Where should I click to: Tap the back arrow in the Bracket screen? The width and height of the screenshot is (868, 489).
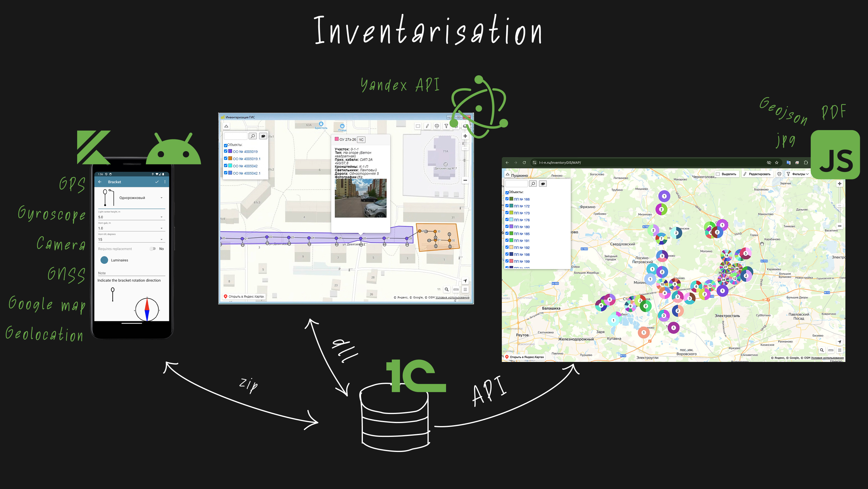click(100, 182)
